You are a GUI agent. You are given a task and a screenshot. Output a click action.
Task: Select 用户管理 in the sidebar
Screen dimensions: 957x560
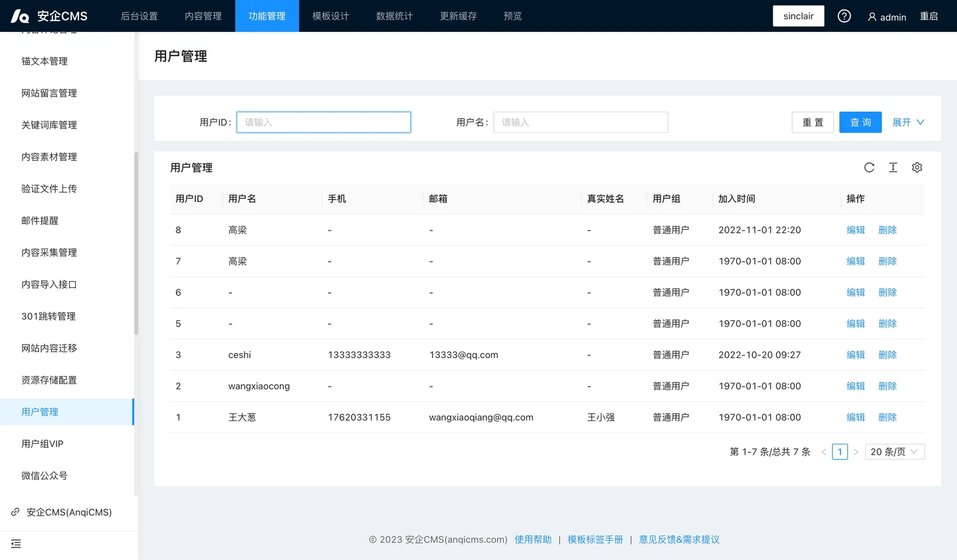[x=66, y=412]
